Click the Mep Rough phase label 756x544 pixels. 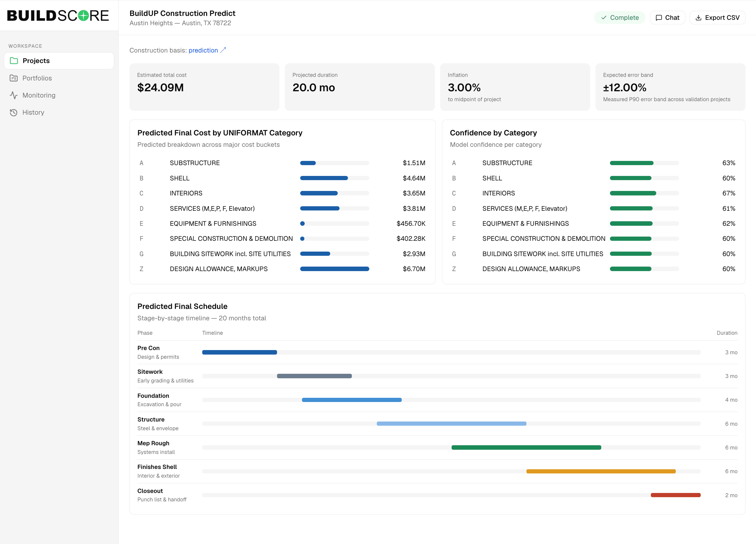(x=153, y=443)
